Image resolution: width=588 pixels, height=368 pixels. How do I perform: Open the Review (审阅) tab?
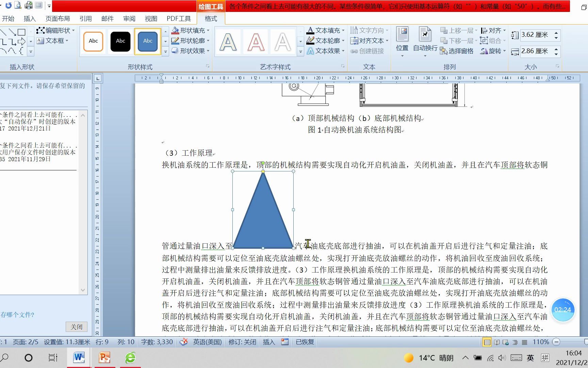[129, 18]
